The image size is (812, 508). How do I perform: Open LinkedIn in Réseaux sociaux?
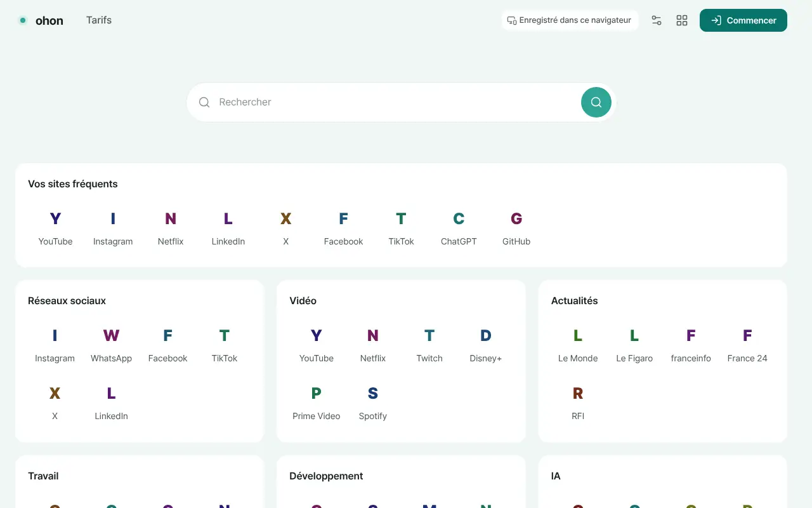111,403
